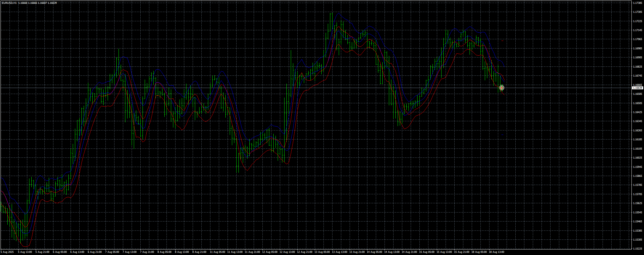Click the 1.16105 price scale label
Screen dimensions: 644x255
click(x=638, y=149)
